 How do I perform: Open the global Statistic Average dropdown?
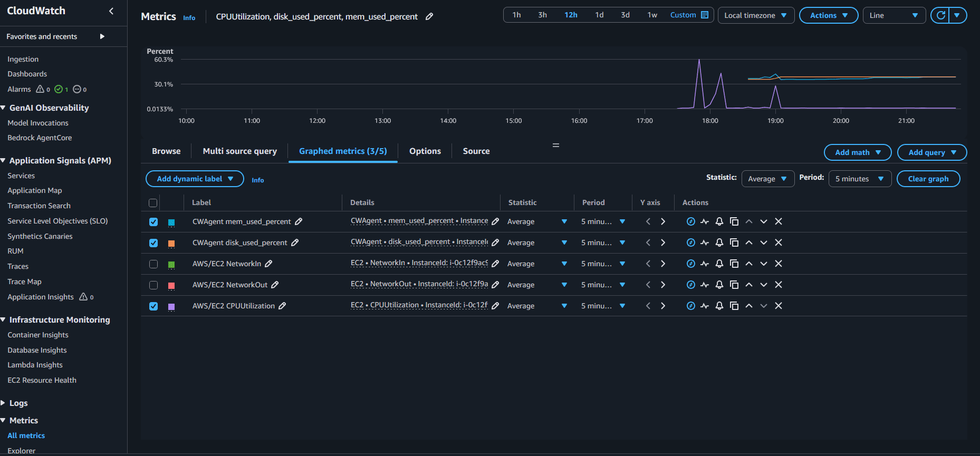767,179
